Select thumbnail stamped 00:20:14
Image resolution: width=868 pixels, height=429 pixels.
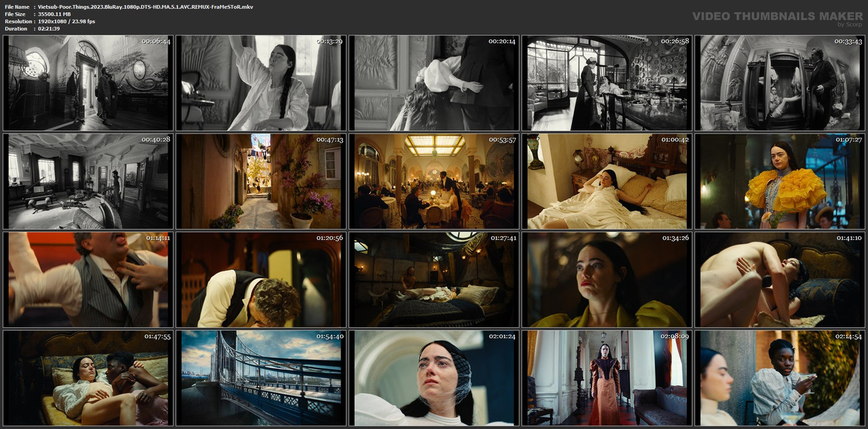[x=434, y=83]
